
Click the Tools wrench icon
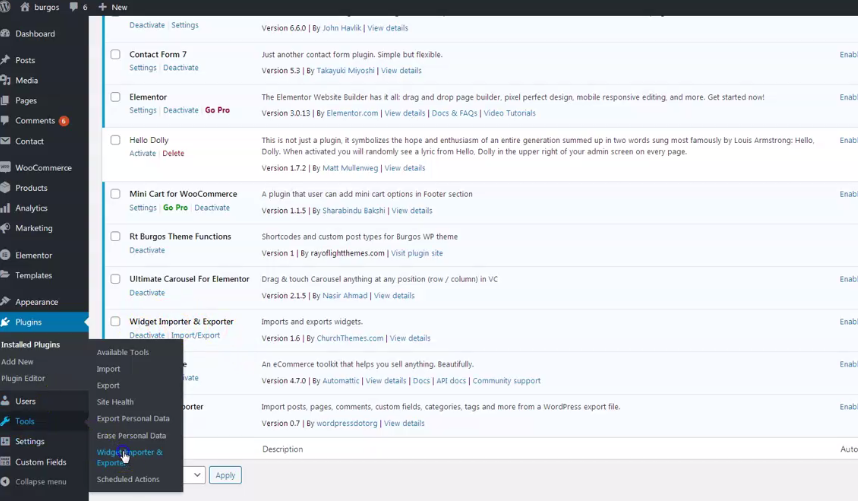coord(5,421)
